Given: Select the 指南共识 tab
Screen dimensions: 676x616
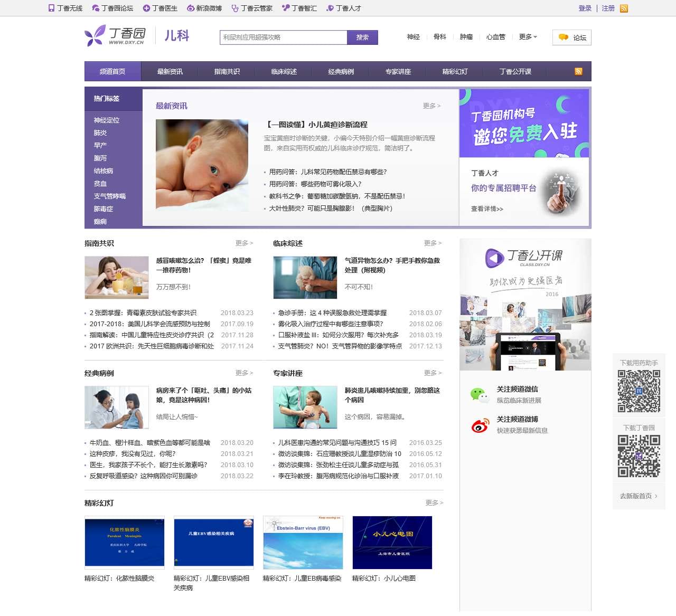Looking at the screenshot, I should [x=227, y=71].
